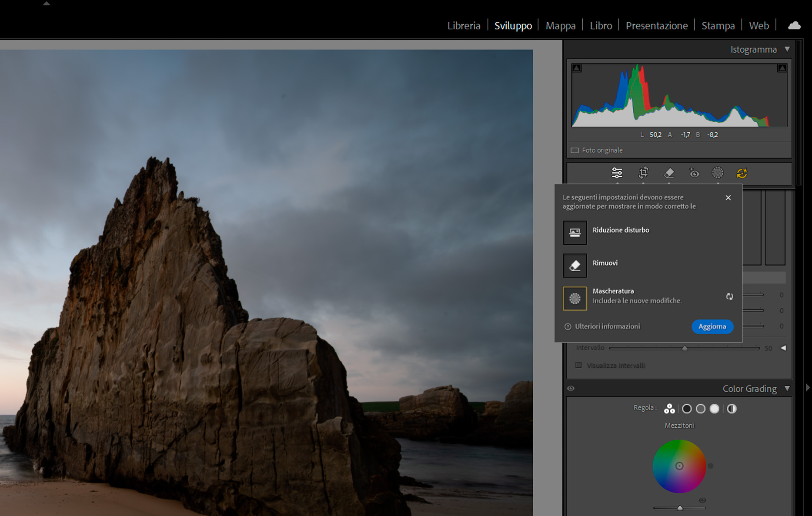Collapse the Color Grading panel
The width and height of the screenshot is (812, 516).
tap(787, 388)
